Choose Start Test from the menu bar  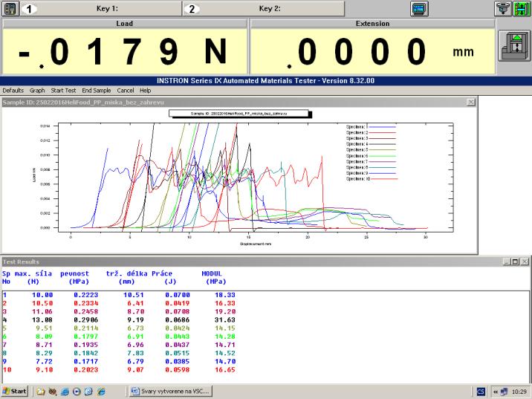click(x=63, y=90)
